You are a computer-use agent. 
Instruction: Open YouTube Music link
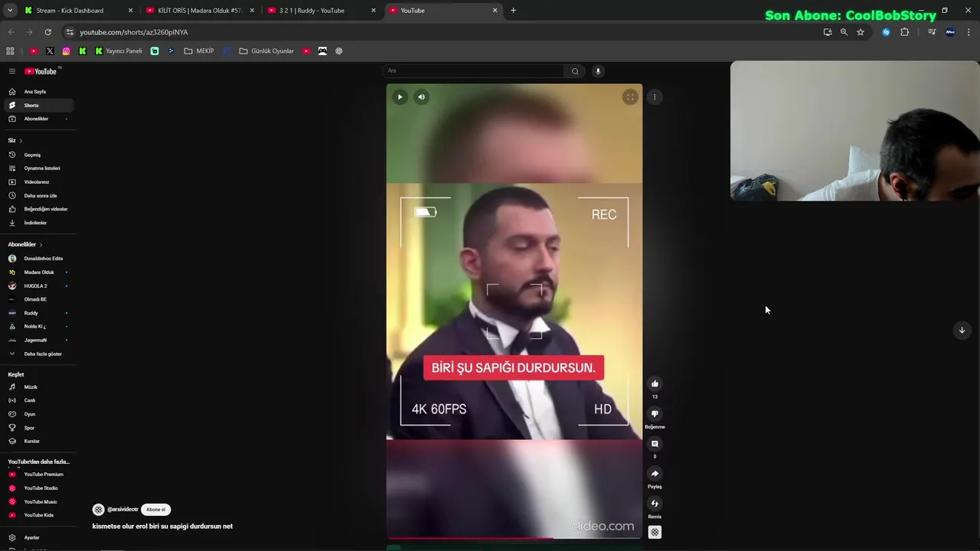point(38,502)
